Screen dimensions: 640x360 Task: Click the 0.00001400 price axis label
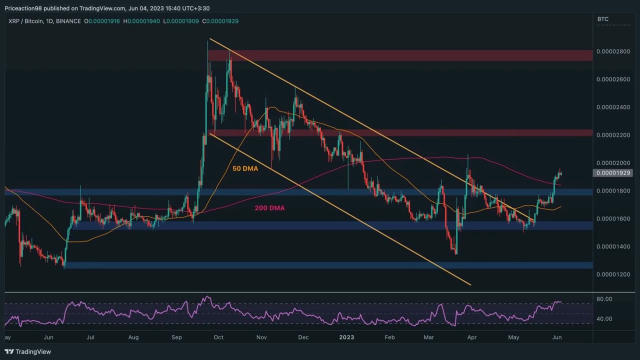point(613,247)
